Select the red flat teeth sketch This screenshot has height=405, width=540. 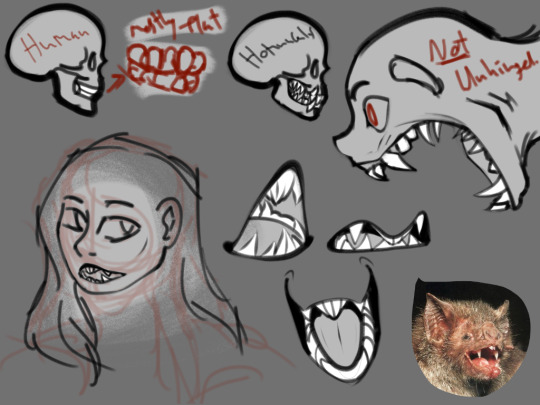click(x=166, y=70)
